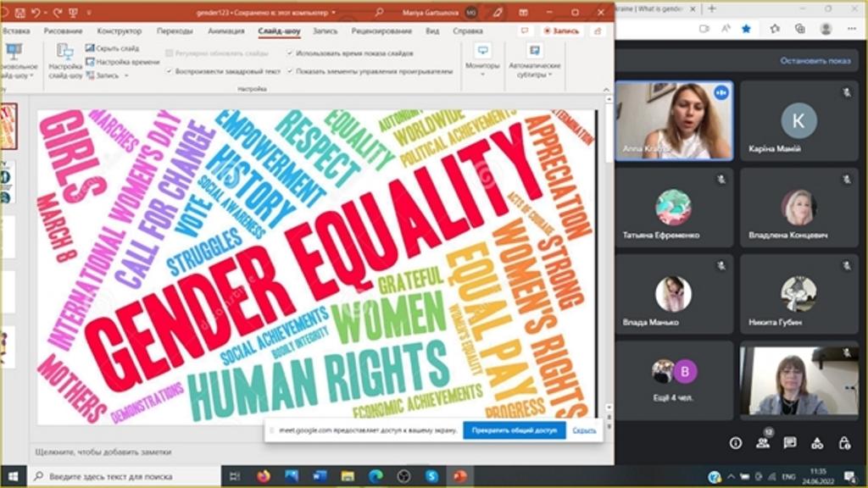Open Meet meeting details info icon
Image resolution: width=868 pixels, height=488 pixels.
pyautogui.click(x=735, y=442)
